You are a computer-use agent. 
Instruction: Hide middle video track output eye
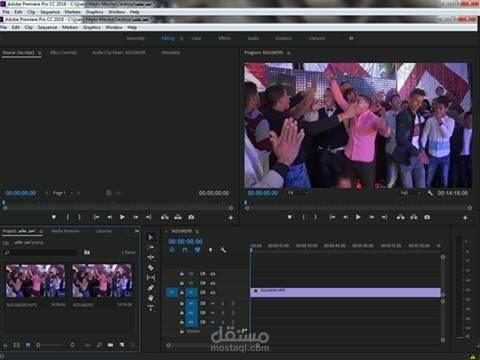(x=213, y=283)
